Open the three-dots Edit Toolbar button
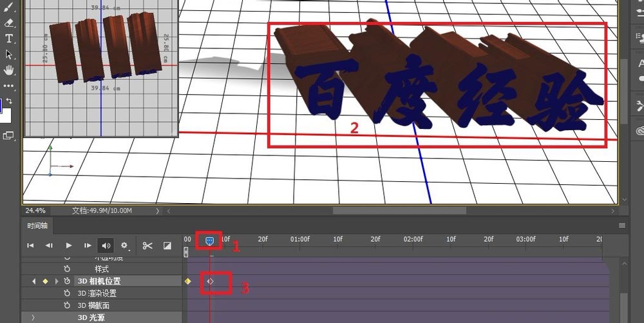Viewport: 644px width, 323px height. click(8, 86)
